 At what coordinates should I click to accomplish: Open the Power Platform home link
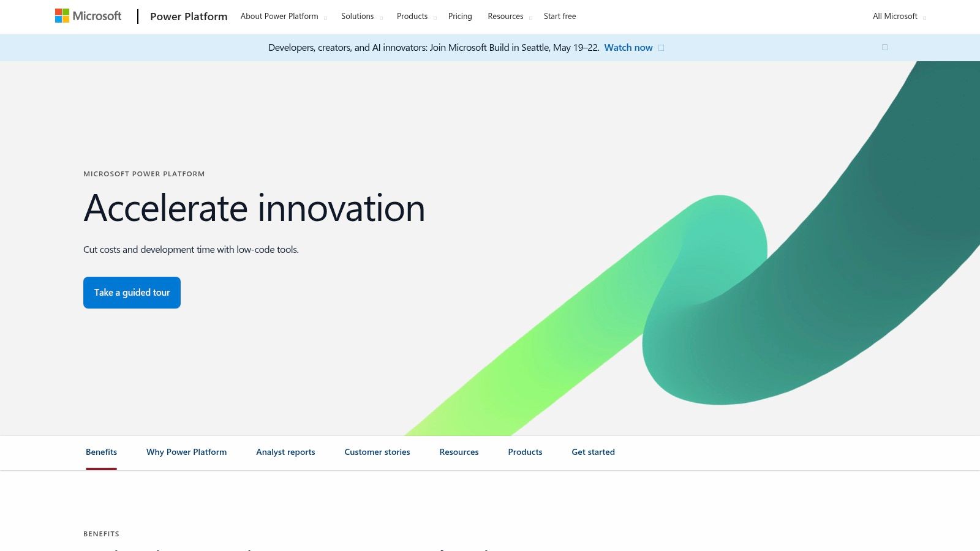pyautogui.click(x=189, y=17)
